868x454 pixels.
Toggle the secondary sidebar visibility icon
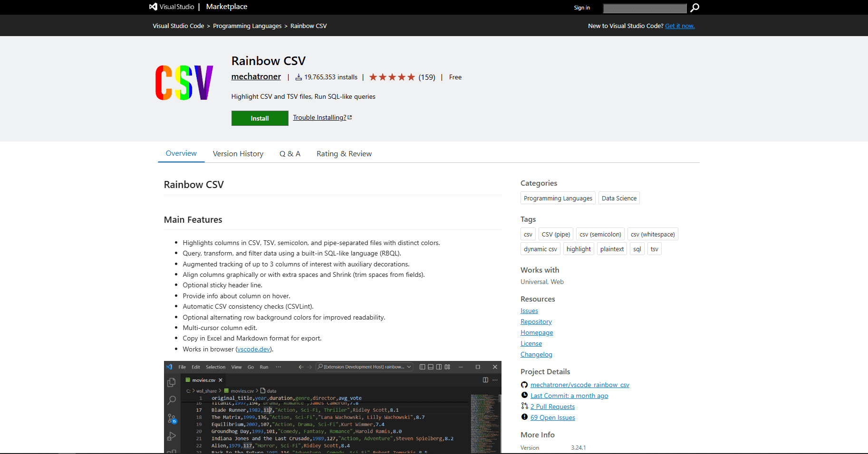tap(439, 367)
